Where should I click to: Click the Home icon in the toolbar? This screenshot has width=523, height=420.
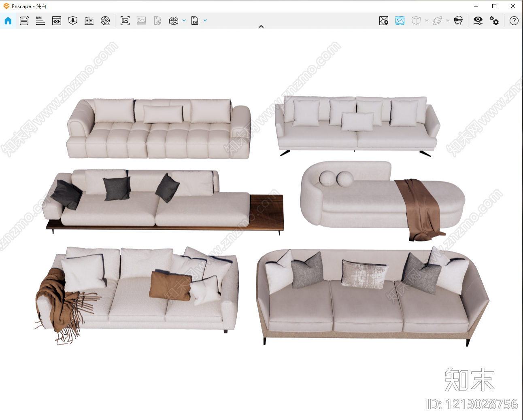coord(8,21)
